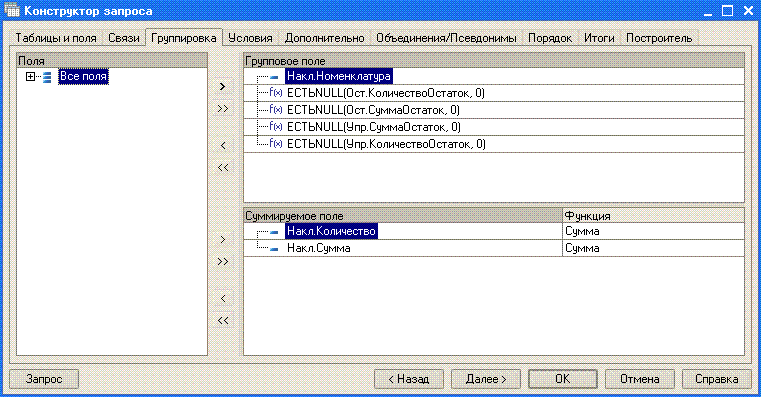Select summed field 'Накл.Сумма'
Screen dimensions: 761x397
[318, 248]
